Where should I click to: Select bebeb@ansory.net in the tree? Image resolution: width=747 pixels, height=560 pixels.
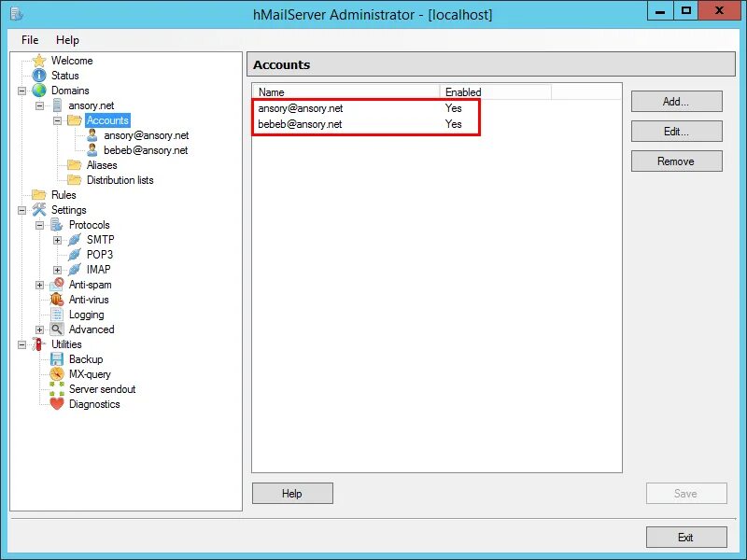tap(146, 150)
